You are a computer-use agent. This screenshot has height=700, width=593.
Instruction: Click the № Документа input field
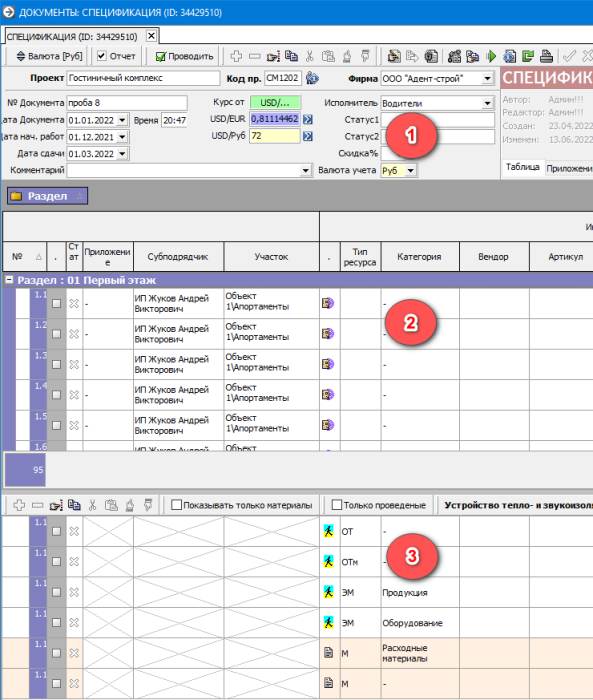tap(127, 103)
